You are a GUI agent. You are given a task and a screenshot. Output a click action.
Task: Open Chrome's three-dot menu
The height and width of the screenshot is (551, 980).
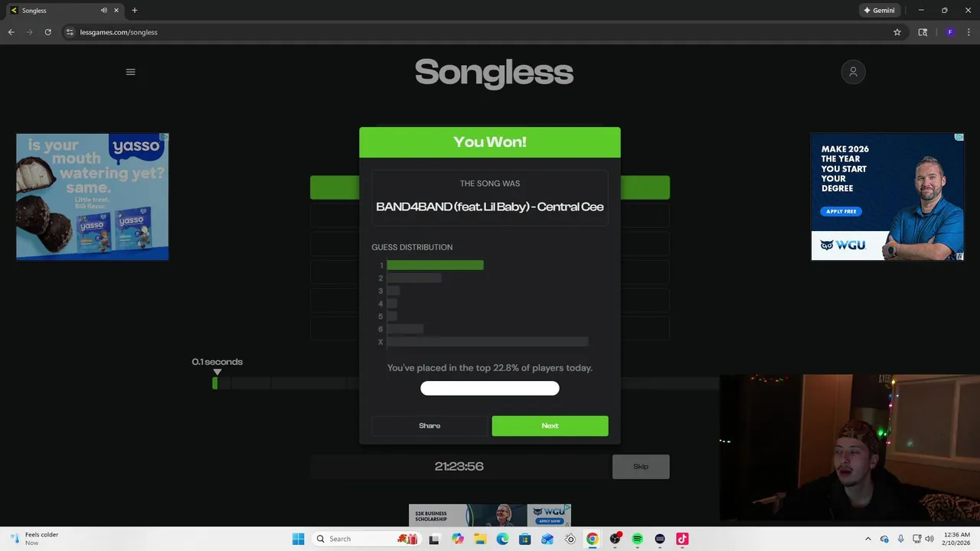pos(969,32)
